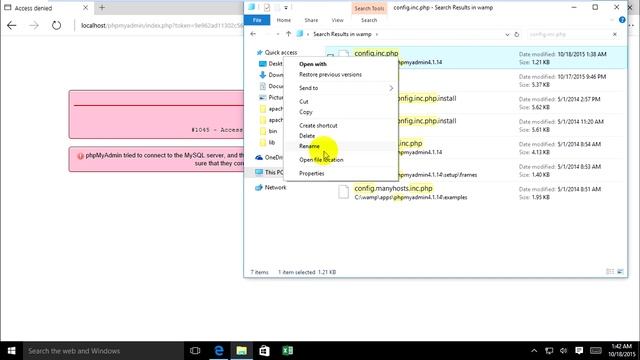Viewport: 640px width, 360px height.
Task: Click config.manyhosts.inc.php file name
Action: tap(393, 189)
